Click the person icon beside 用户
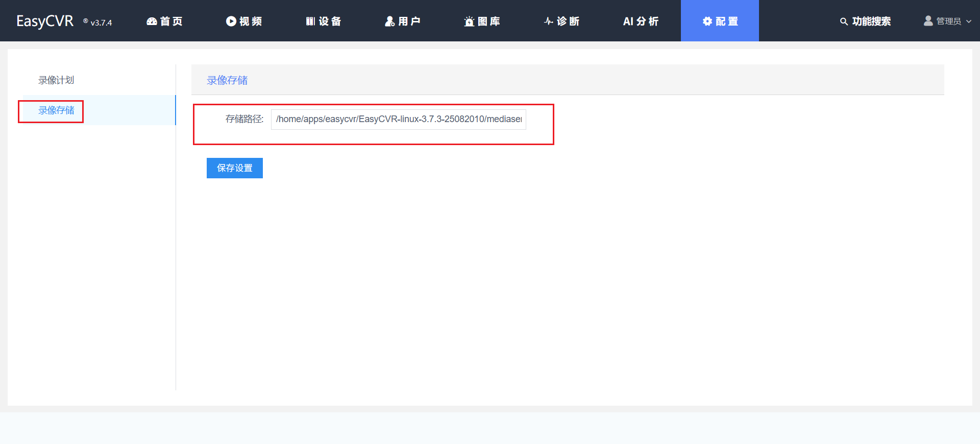Viewport: 980px width, 444px height. coord(390,21)
